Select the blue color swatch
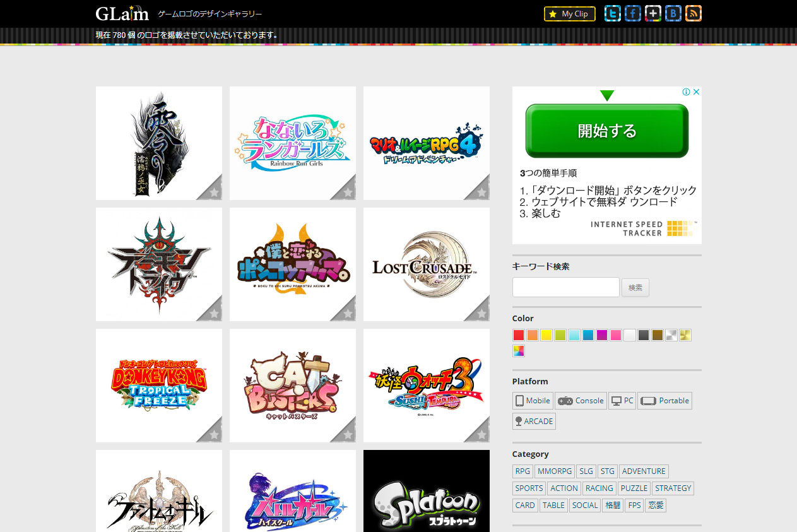This screenshot has width=797, height=532. click(x=588, y=335)
